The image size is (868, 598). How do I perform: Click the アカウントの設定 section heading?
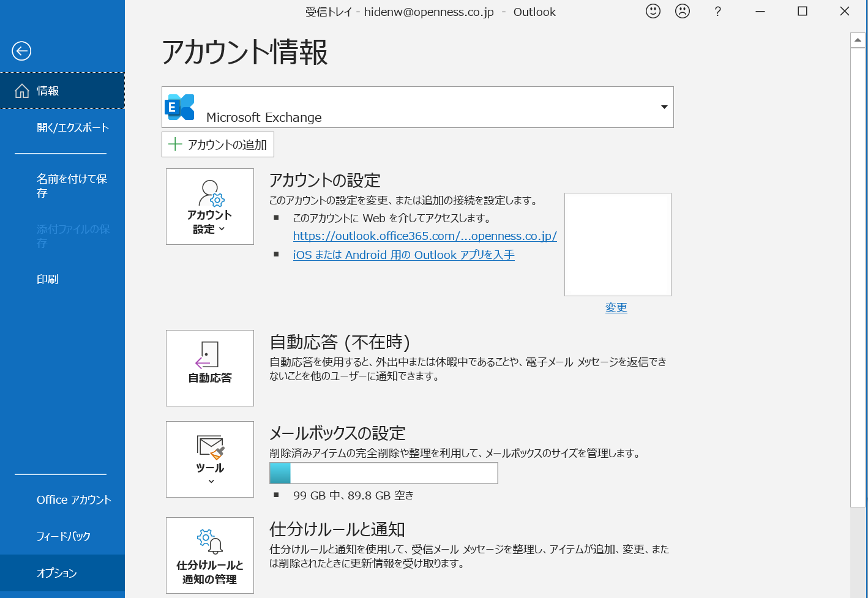pos(325,180)
